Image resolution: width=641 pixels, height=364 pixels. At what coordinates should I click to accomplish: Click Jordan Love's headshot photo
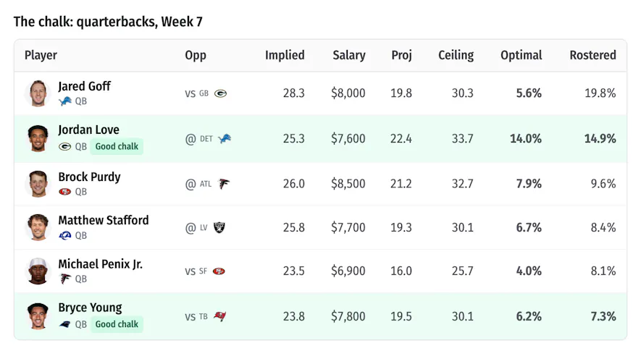[38, 139]
